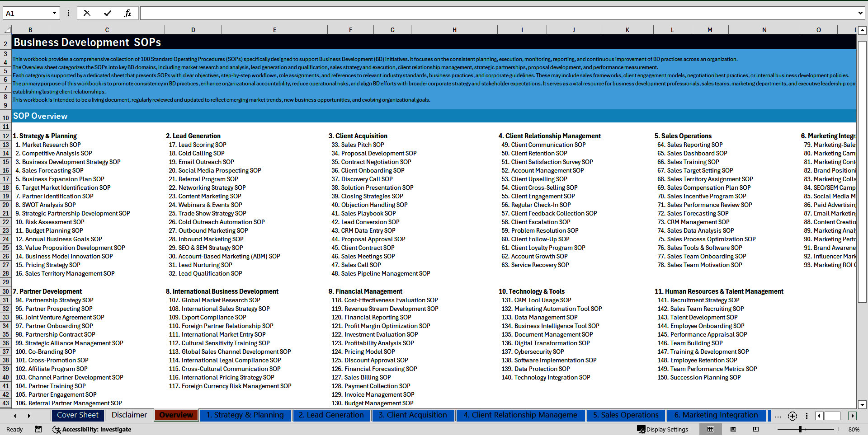Click the Insert Function fx icon

point(127,13)
